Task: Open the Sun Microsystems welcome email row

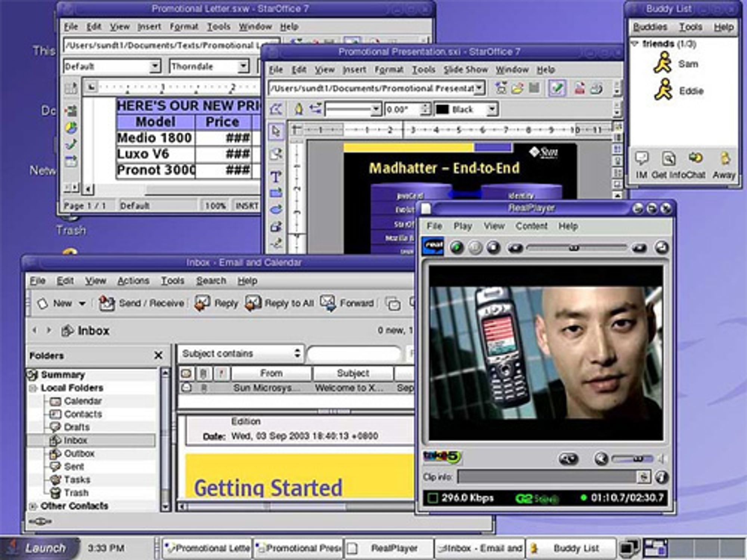Action: click(297, 388)
